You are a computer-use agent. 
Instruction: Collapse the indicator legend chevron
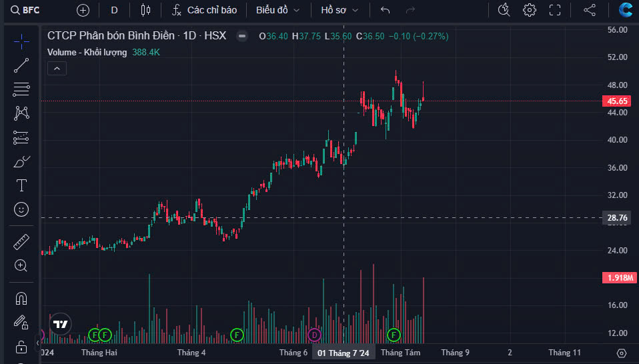[x=57, y=68]
